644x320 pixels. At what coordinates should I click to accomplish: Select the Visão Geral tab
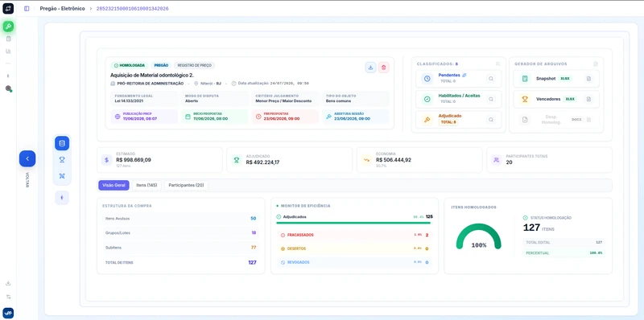tap(114, 186)
